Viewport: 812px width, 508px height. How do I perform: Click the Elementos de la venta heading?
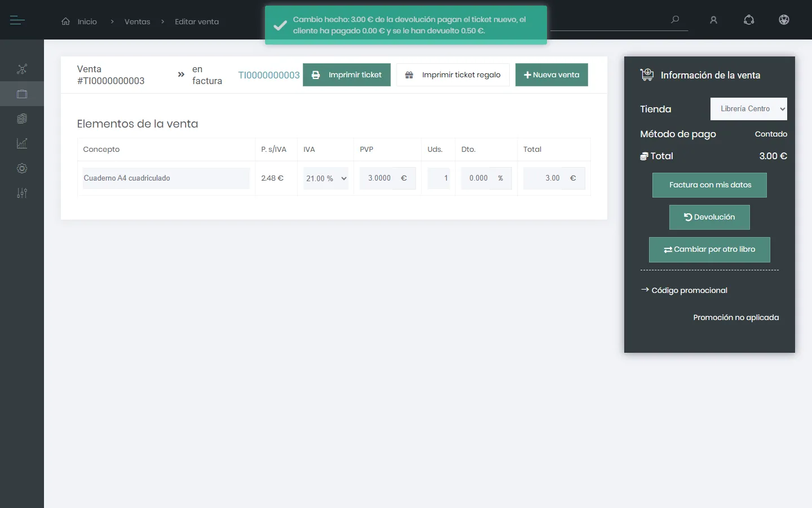point(138,124)
